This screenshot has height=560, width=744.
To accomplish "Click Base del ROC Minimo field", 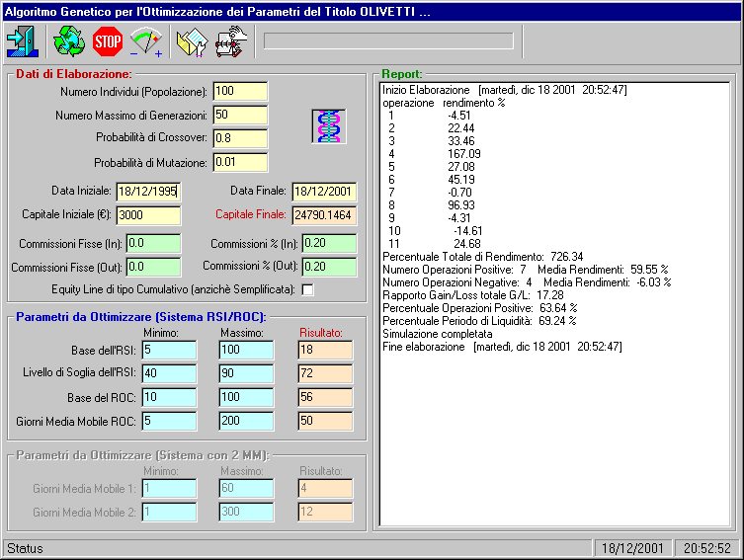I will 169,397.
